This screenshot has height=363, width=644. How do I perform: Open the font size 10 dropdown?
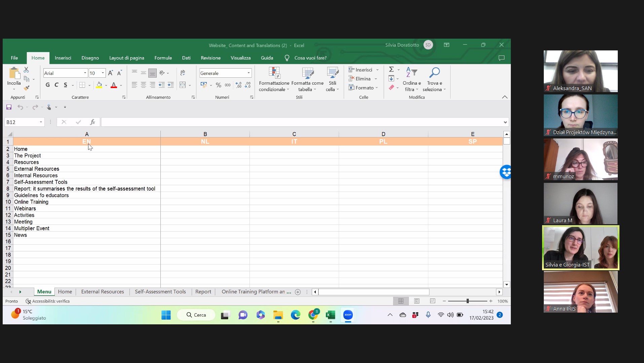pyautogui.click(x=103, y=73)
